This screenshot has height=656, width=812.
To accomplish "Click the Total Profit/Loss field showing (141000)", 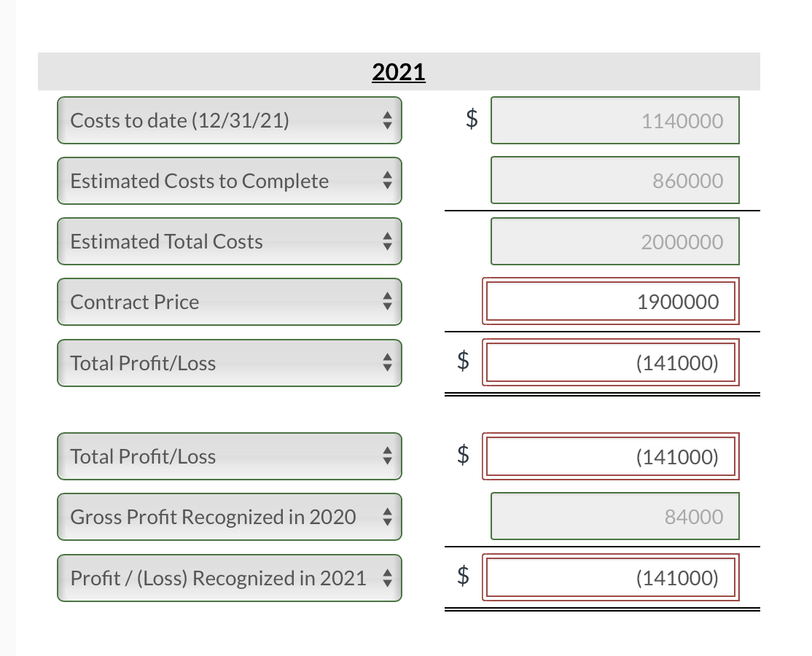I will pyautogui.click(x=611, y=362).
